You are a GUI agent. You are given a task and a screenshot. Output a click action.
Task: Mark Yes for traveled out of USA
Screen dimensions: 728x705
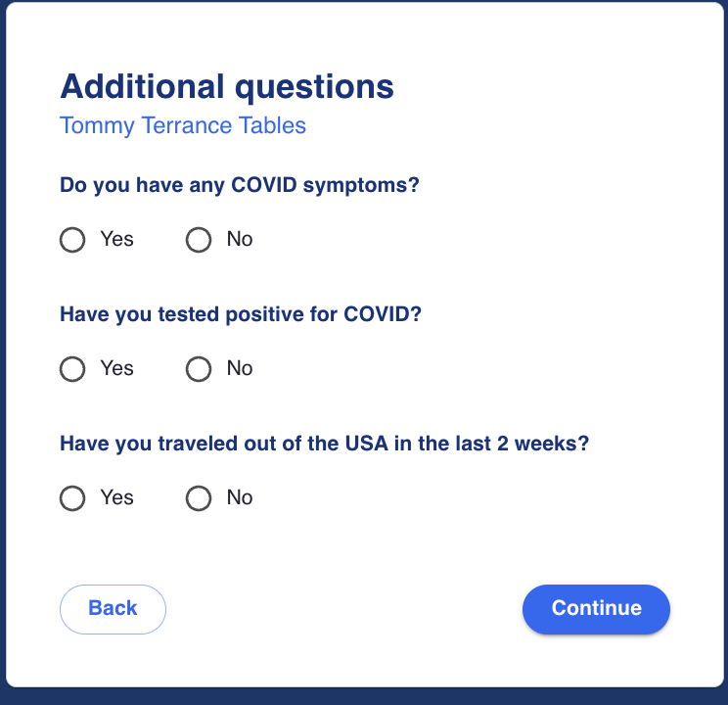point(72,498)
